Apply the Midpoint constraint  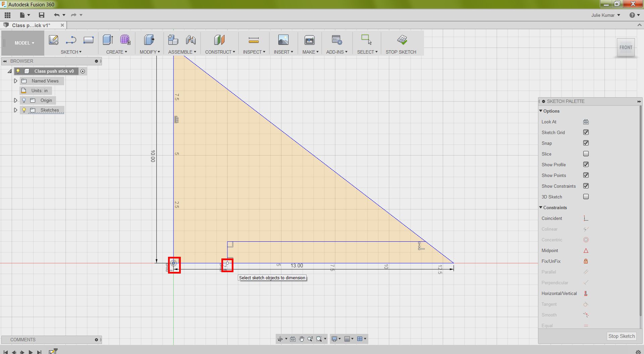(x=586, y=250)
